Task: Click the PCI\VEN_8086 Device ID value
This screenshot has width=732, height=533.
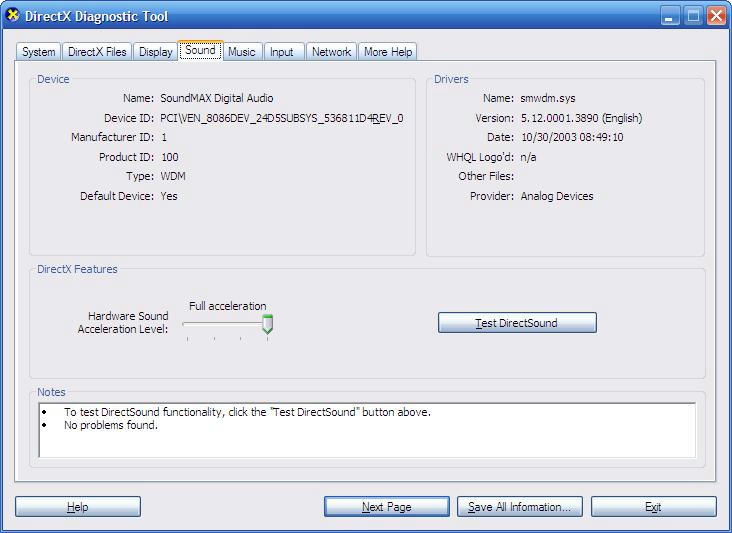Action: [282, 118]
